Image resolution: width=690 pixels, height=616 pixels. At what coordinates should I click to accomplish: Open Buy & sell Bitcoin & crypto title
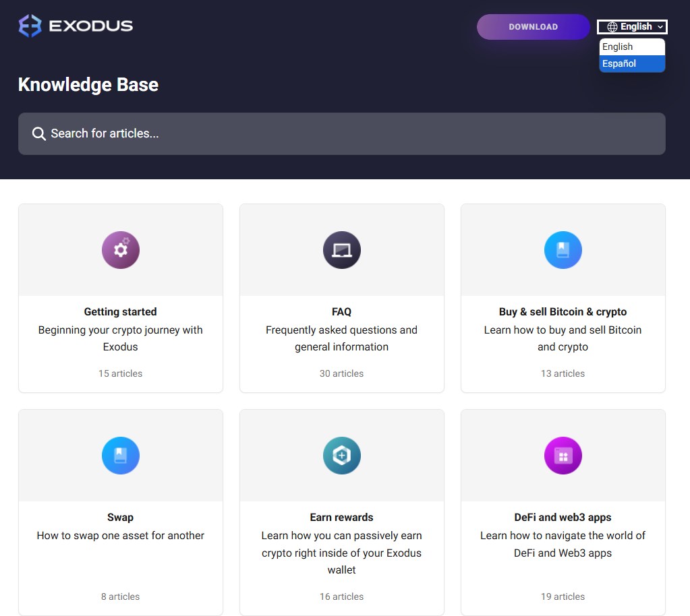click(563, 312)
